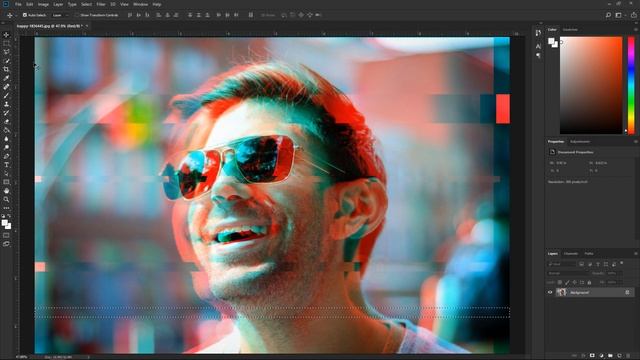Select the Zoom tool
Screen dimensions: 640x360
tap(6, 200)
